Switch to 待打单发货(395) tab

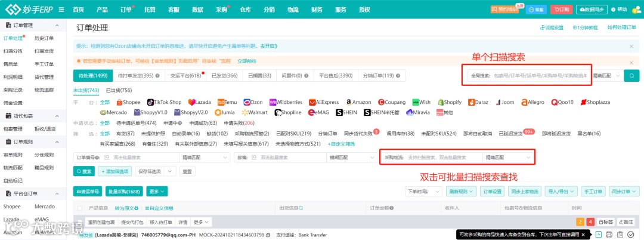(x=138, y=76)
